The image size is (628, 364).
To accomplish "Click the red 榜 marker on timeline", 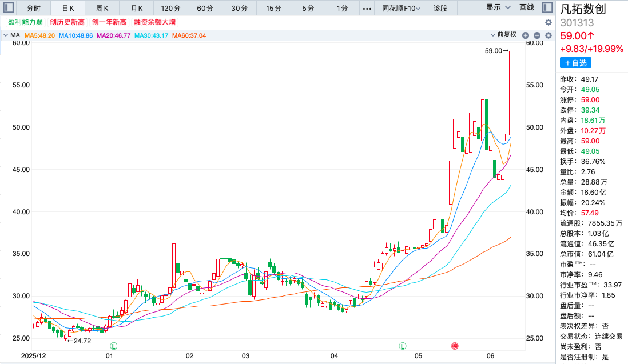I will coord(455,346).
